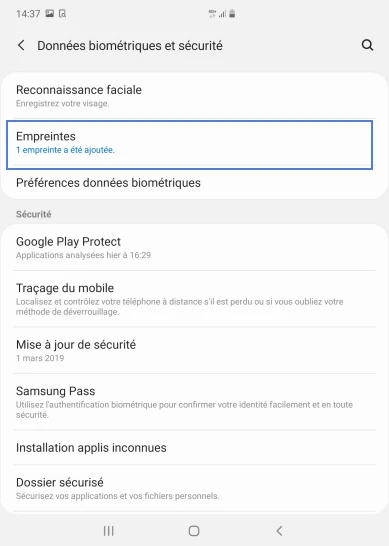
Task: Tap the bottom navigation back chevron
Action: pyautogui.click(x=279, y=531)
